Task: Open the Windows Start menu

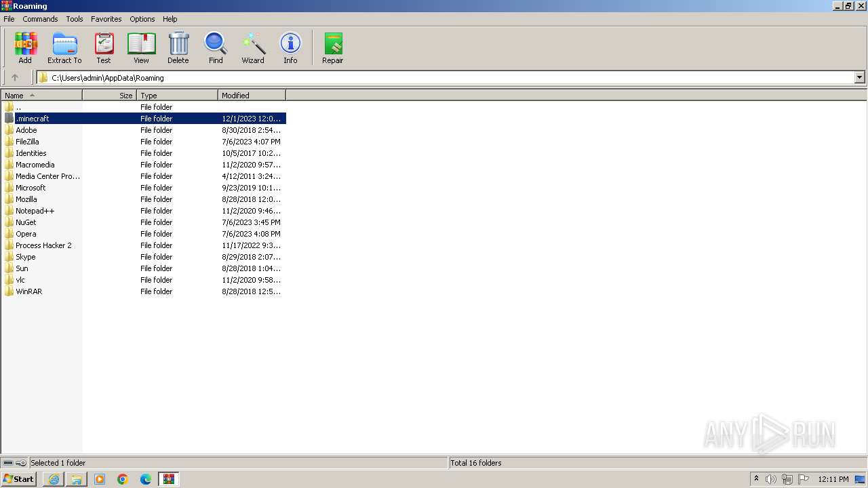Action: point(18,479)
